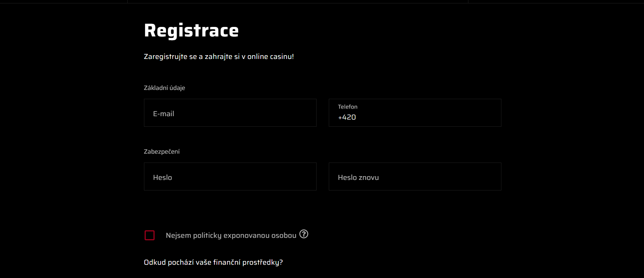Screen dimensions: 644x278
Task: Select the Heslo znovu confirmation field
Action: (x=415, y=176)
